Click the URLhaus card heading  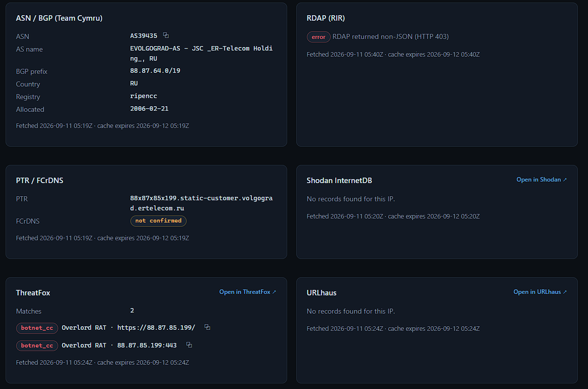click(x=322, y=292)
